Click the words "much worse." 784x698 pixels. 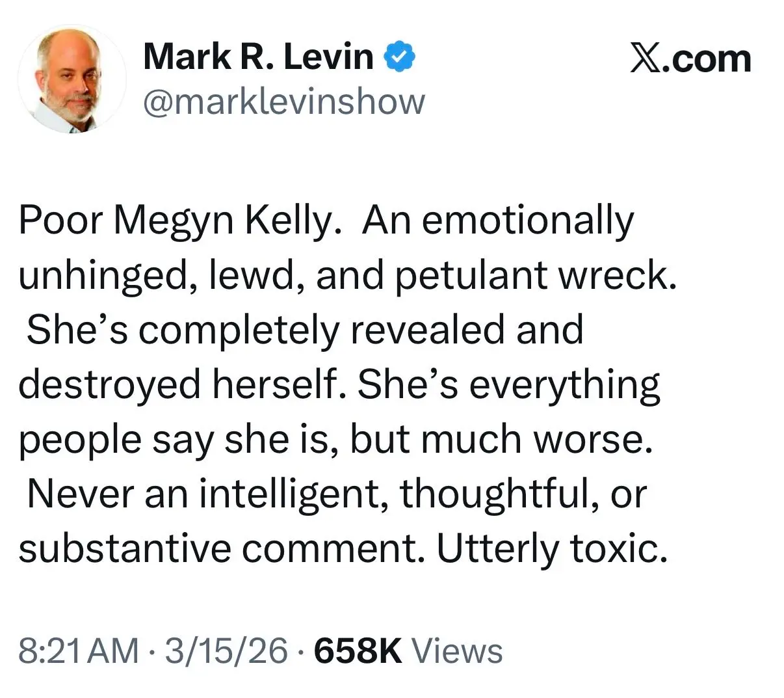(536, 440)
